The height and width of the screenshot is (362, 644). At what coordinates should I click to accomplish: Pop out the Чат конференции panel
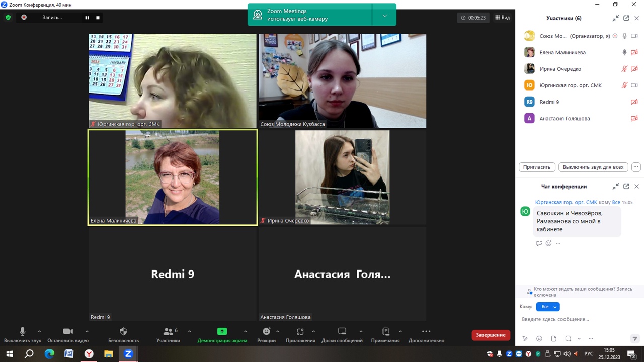626,186
